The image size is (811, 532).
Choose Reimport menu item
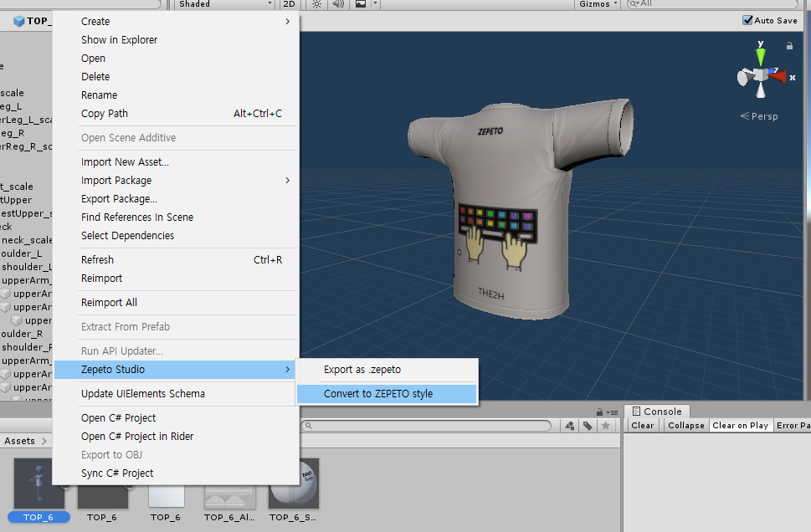pyautogui.click(x=176, y=279)
